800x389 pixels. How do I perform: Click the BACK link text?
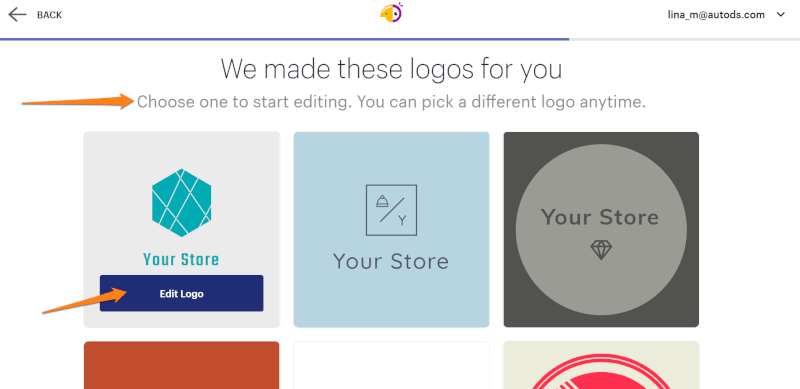click(x=49, y=15)
